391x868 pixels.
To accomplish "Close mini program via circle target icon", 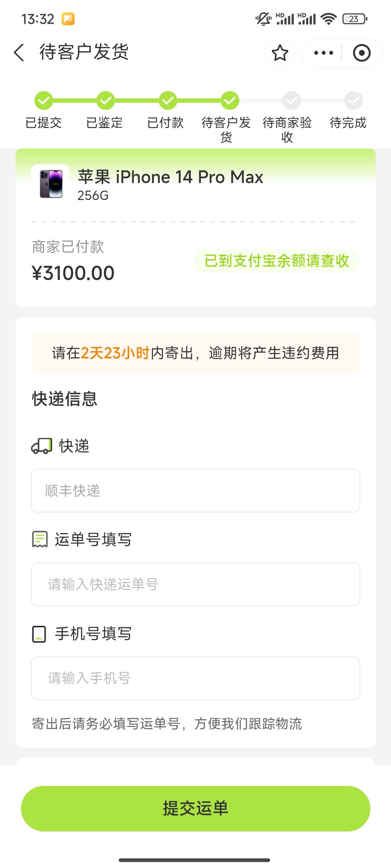I will click(x=361, y=53).
